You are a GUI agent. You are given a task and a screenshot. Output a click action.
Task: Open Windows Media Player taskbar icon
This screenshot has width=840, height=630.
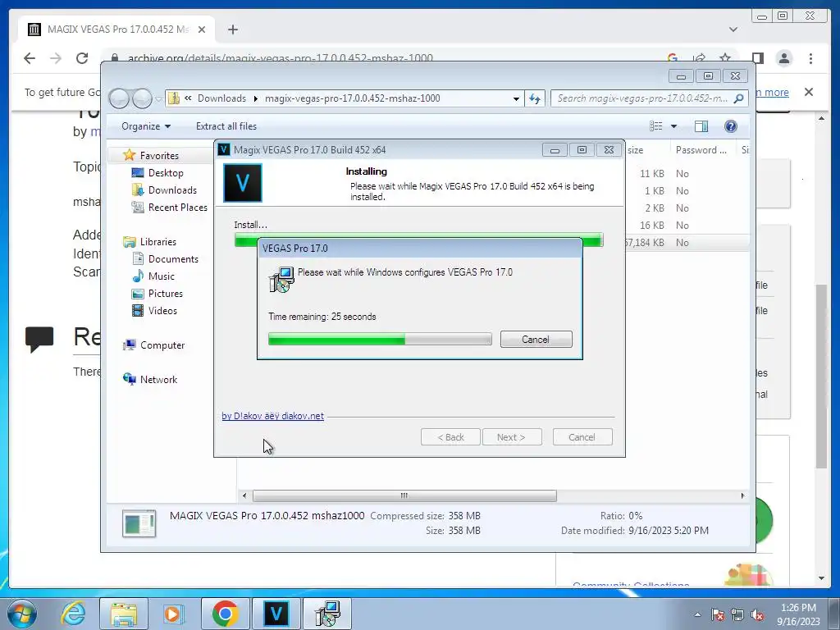pos(173,614)
